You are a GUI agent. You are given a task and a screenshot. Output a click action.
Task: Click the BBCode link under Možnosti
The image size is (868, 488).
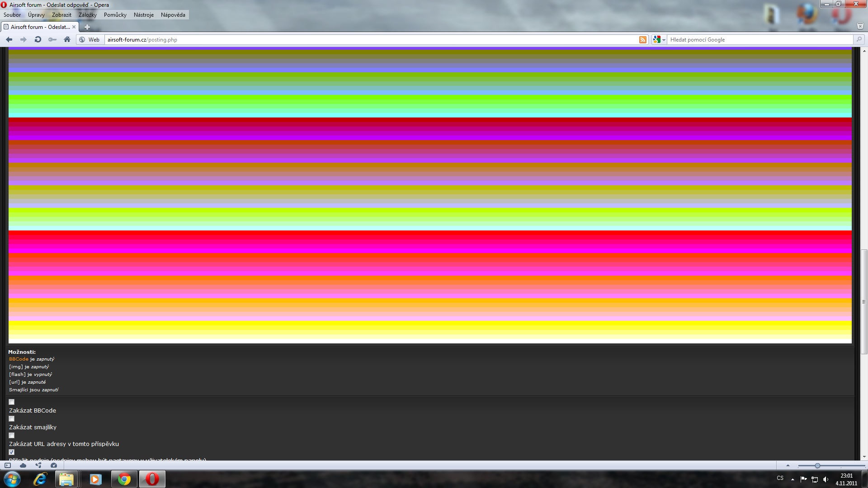tap(19, 359)
